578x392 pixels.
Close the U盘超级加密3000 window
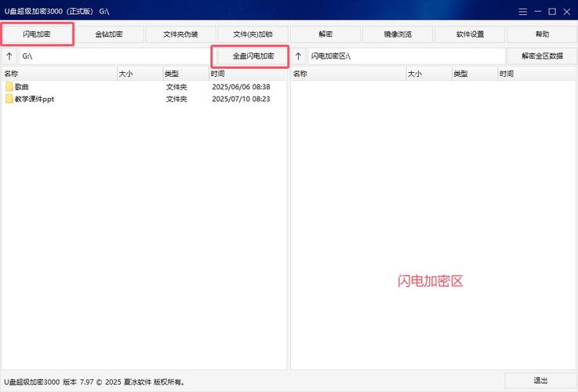click(x=567, y=12)
